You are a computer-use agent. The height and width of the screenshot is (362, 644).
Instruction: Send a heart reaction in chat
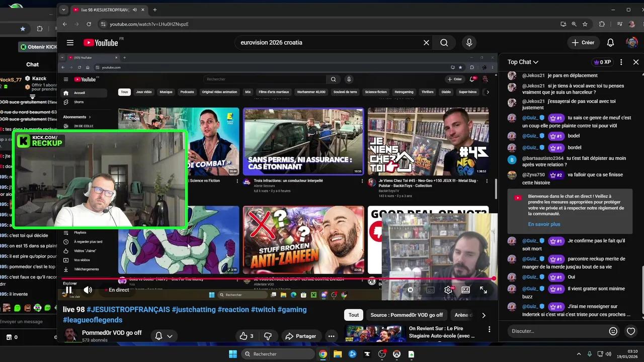(x=631, y=331)
